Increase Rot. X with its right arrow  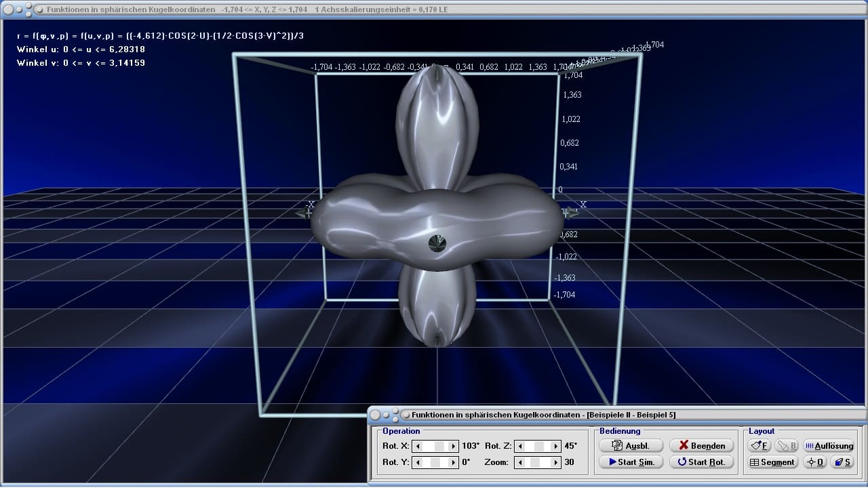(x=454, y=446)
